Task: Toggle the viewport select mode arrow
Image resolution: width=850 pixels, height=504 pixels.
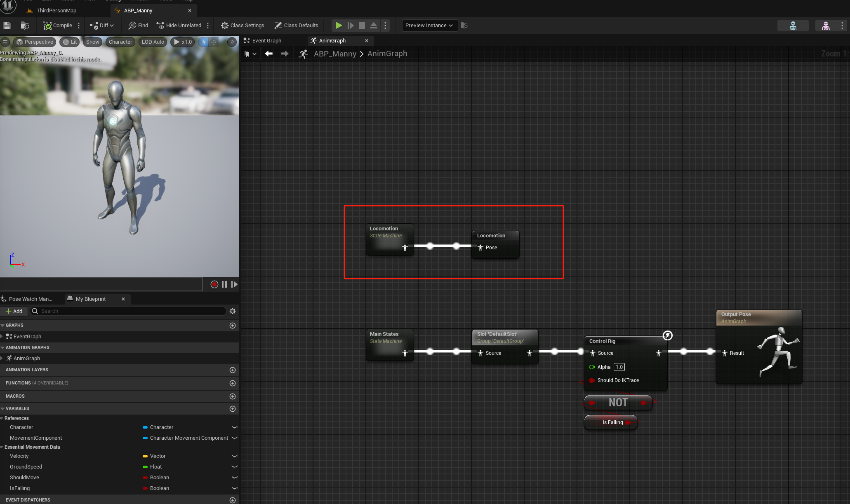Action: [x=204, y=42]
